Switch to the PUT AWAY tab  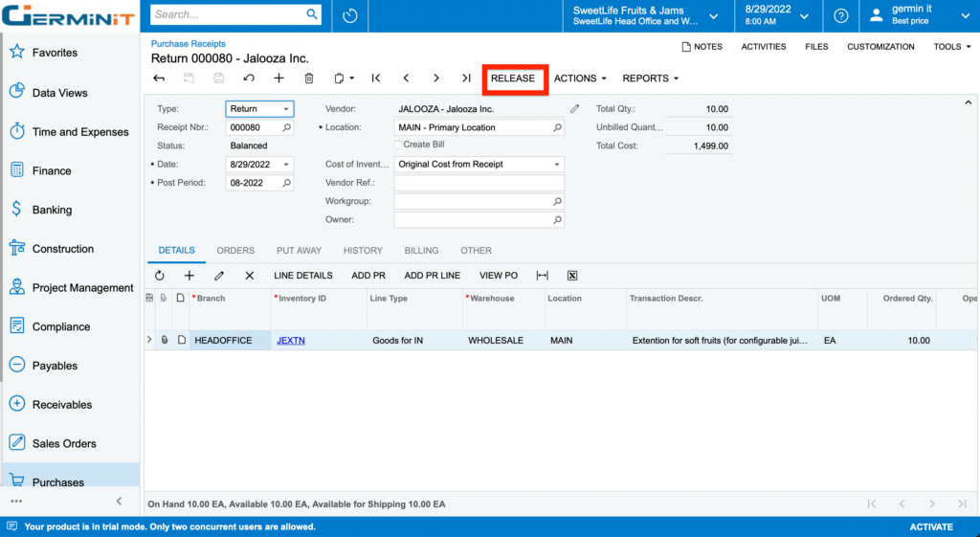coord(299,250)
